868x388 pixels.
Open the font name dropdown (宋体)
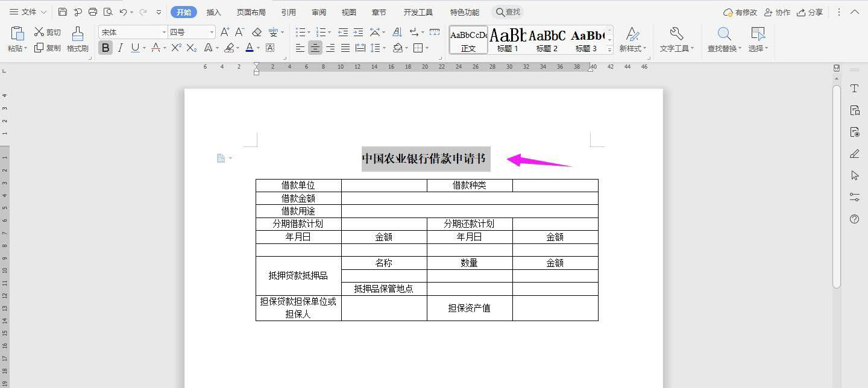pyautogui.click(x=165, y=33)
